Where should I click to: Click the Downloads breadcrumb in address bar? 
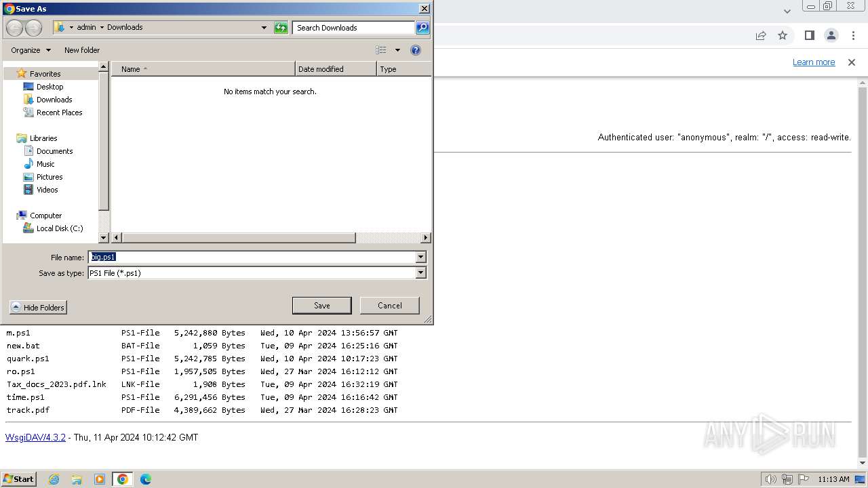tap(125, 28)
